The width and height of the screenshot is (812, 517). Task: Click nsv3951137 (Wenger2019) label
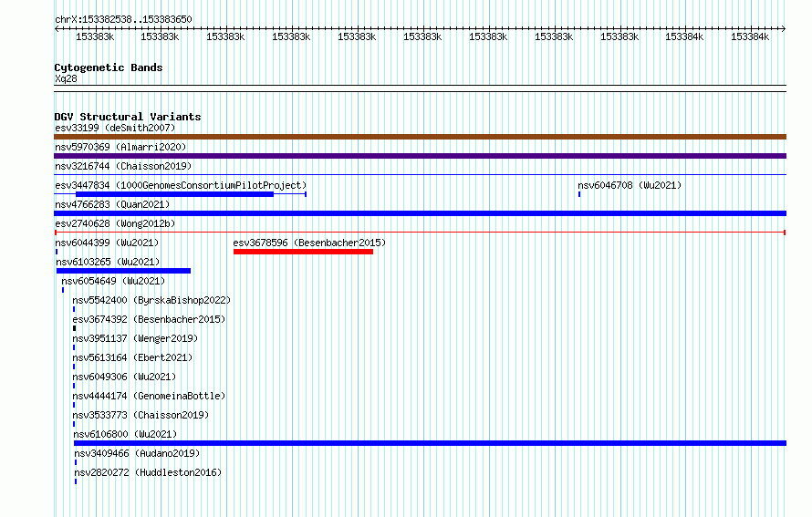135,338
